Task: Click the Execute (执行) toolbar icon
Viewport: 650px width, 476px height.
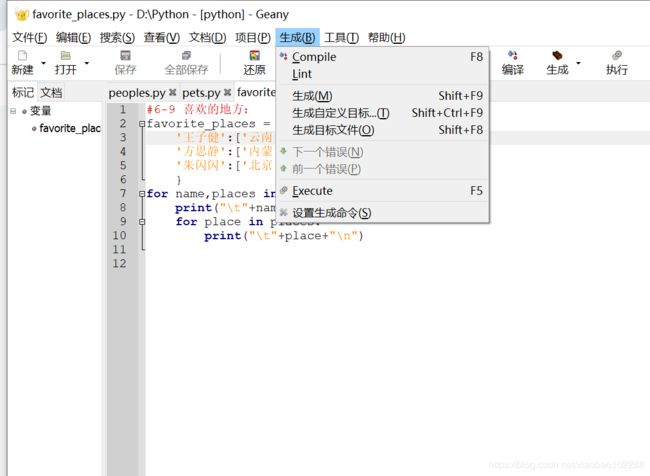Action: (617, 56)
